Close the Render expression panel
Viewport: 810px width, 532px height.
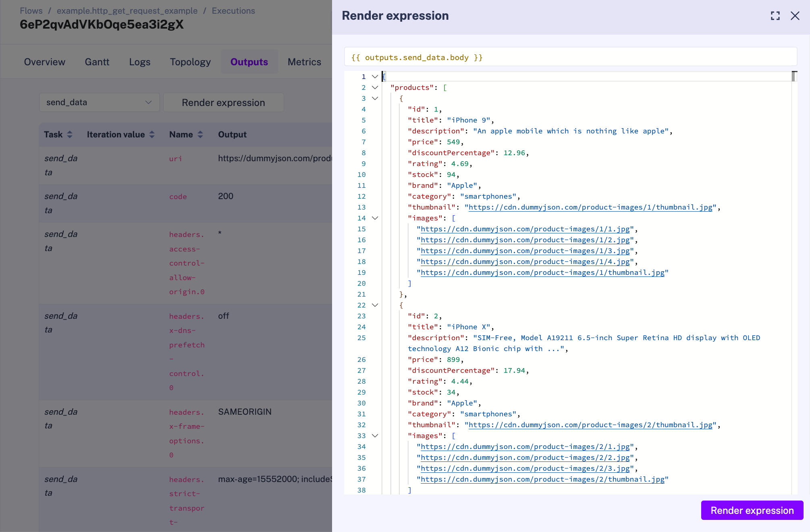(795, 16)
